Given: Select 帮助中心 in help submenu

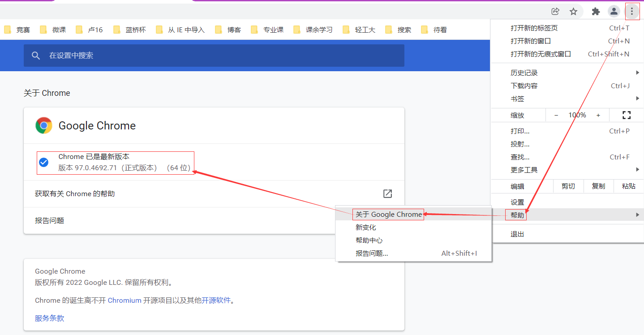Looking at the screenshot, I should [414, 241].
